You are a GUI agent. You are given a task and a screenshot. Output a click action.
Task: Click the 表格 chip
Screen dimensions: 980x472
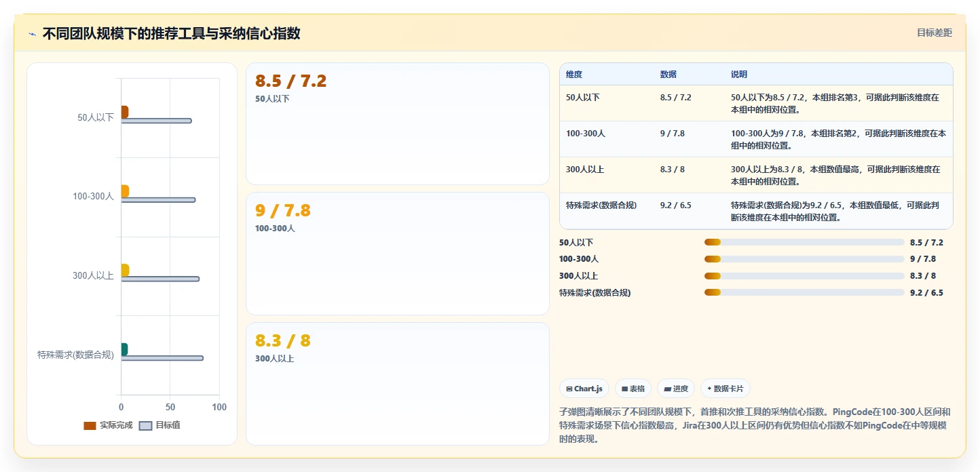[x=633, y=389]
